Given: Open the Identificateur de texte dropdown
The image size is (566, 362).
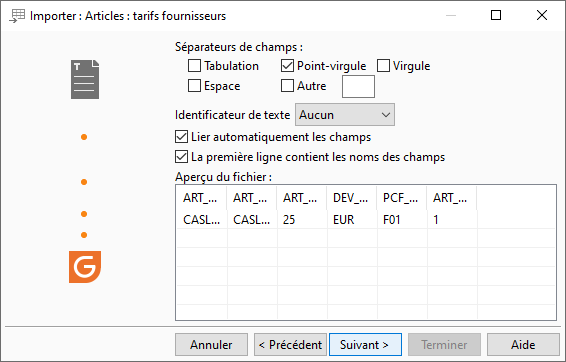Looking at the screenshot, I should [x=345, y=115].
